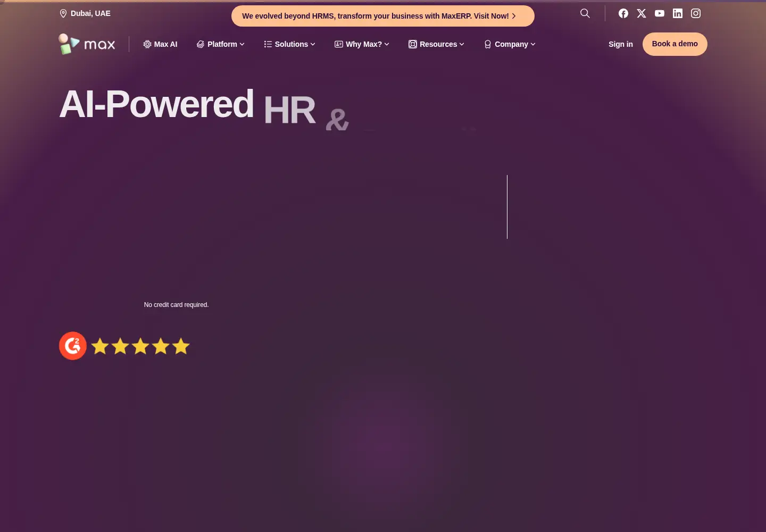Click the Why Max? card icon
This screenshot has height=532, width=766.
click(339, 44)
